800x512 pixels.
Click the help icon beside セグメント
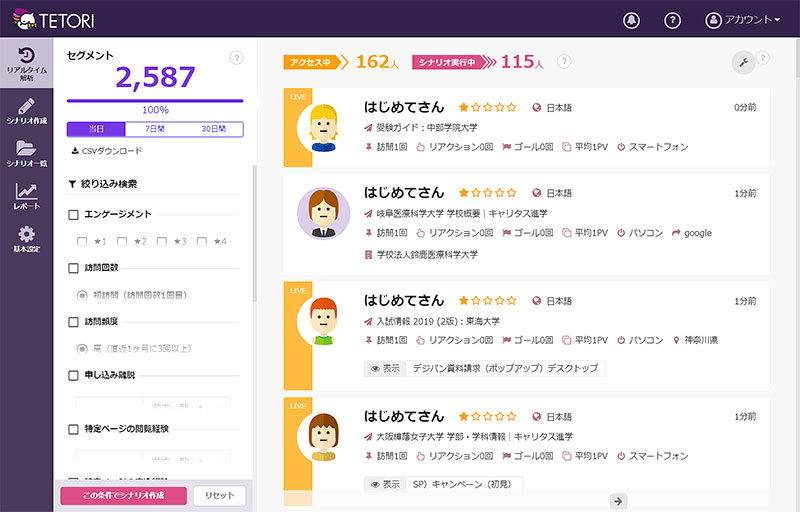pos(236,58)
